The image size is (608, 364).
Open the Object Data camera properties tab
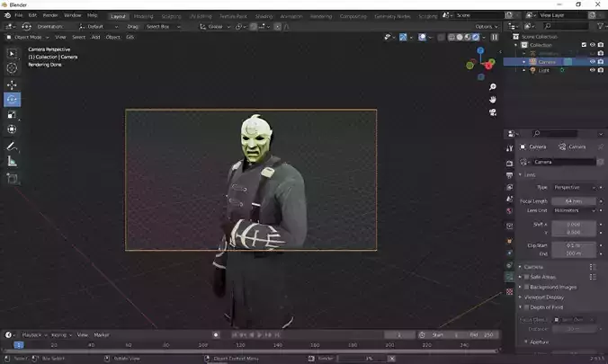[x=509, y=277]
